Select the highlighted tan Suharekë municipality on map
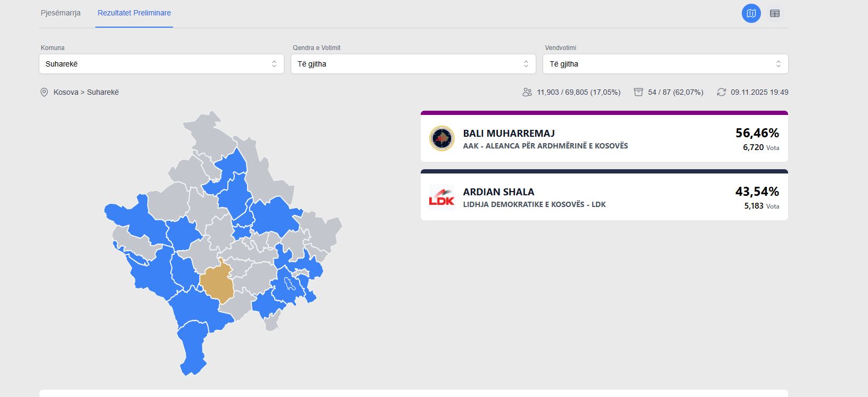 [218, 285]
